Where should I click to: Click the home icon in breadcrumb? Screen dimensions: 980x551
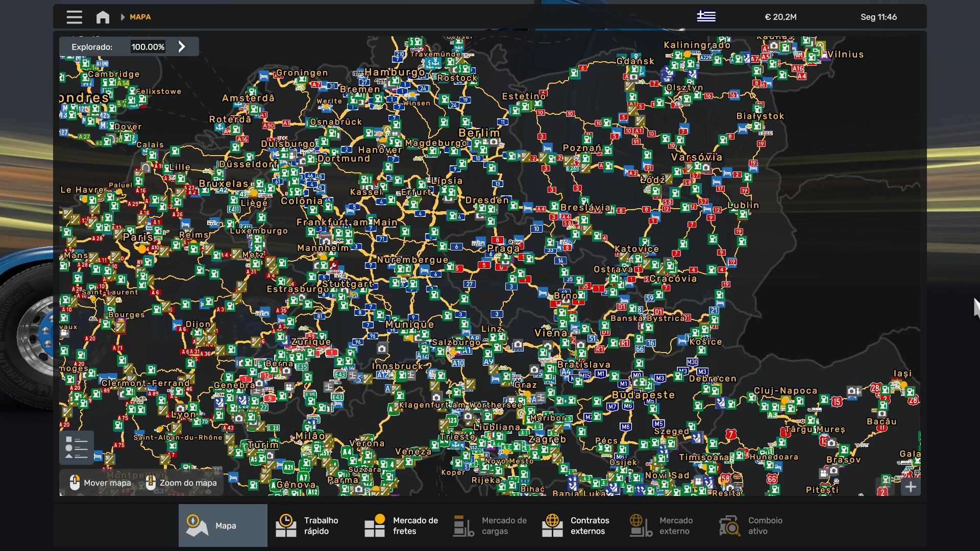pos(103,17)
